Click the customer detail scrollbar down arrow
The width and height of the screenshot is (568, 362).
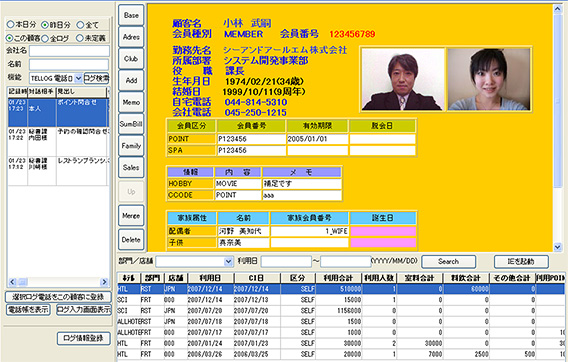(x=557, y=247)
